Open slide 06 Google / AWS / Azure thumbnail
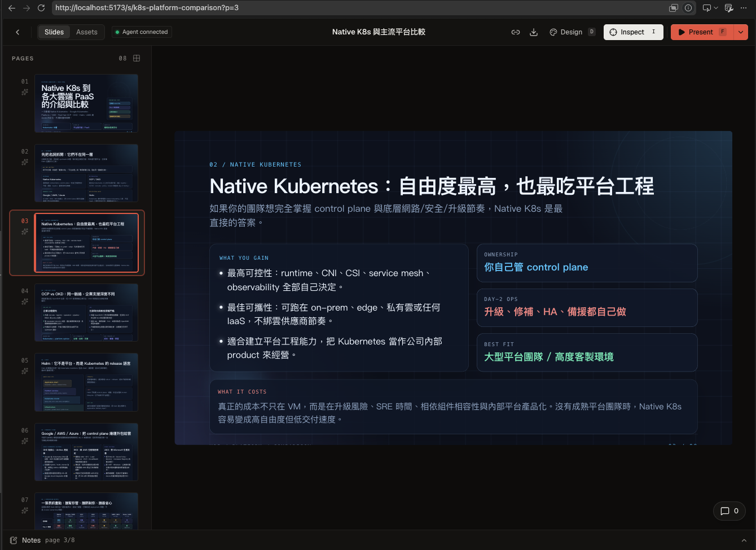 tap(86, 452)
